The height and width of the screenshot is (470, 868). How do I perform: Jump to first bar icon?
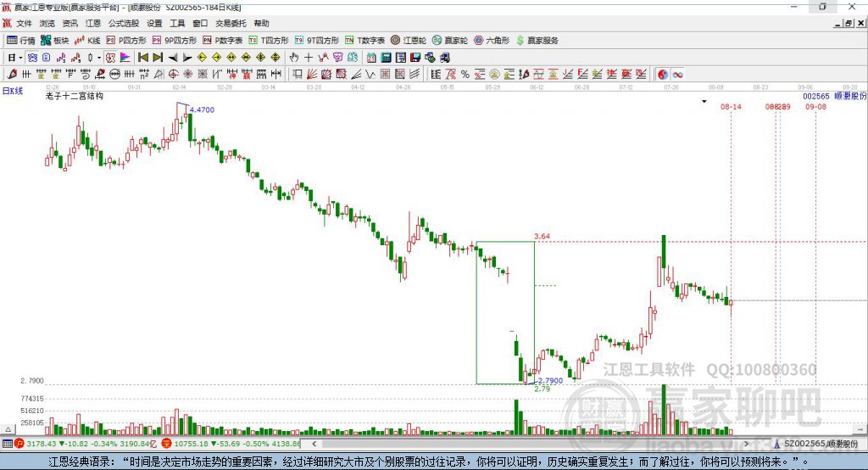click(x=142, y=58)
